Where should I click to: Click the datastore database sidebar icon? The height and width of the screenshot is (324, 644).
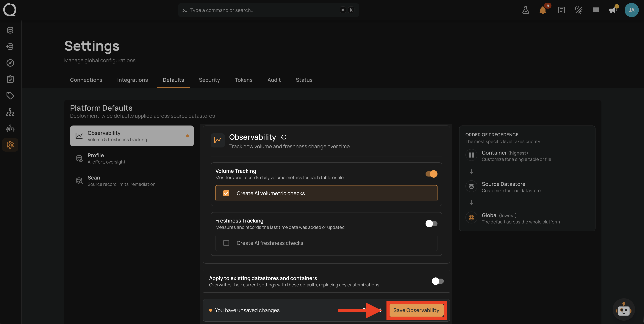point(10,30)
